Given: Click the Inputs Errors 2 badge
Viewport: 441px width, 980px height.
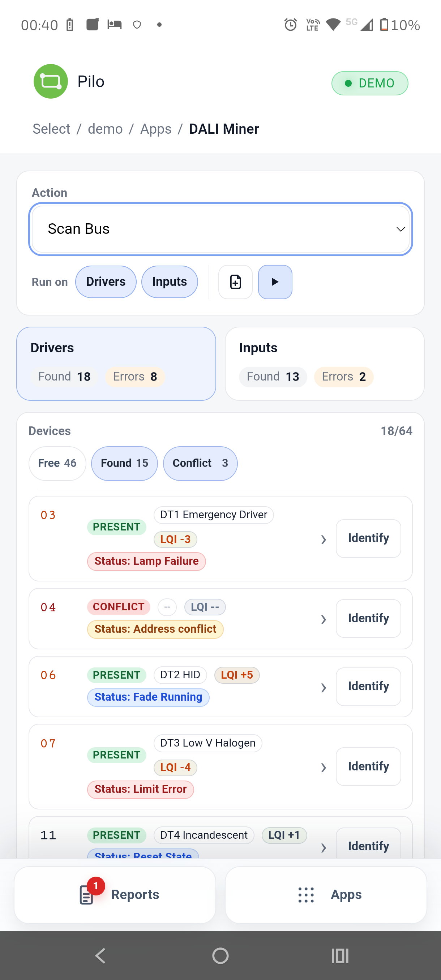Looking at the screenshot, I should (x=344, y=377).
